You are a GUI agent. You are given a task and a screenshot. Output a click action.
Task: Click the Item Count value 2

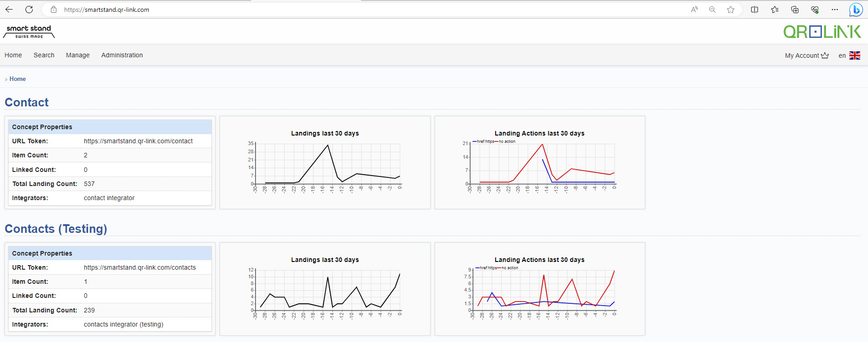point(85,155)
